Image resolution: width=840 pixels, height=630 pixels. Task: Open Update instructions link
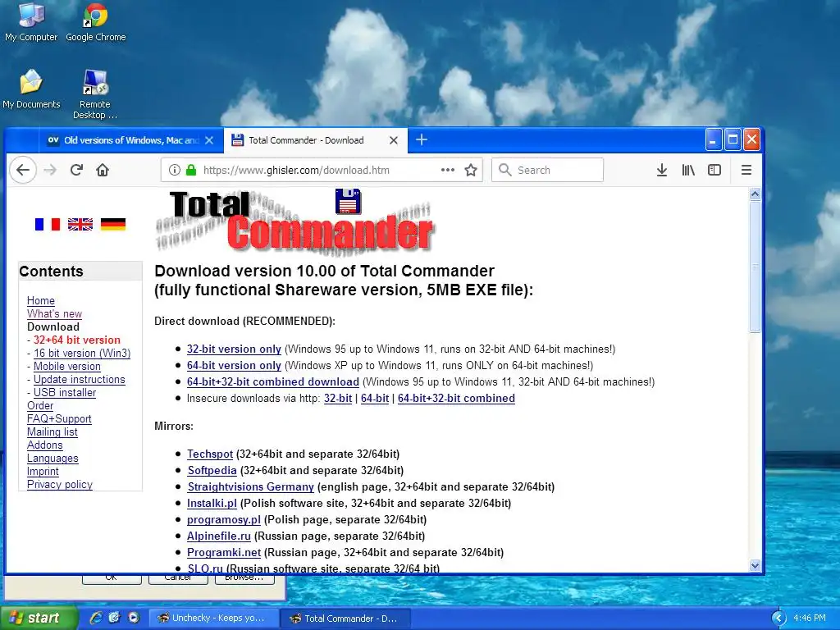point(80,379)
